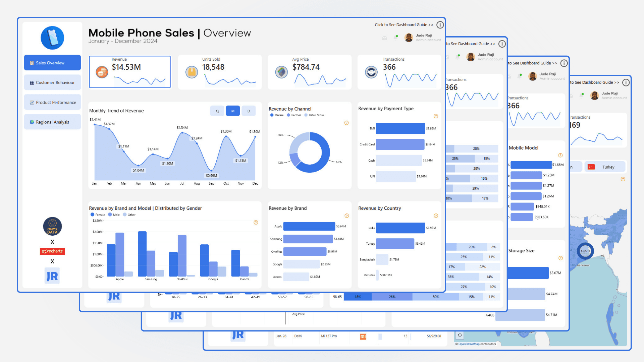644x362 pixels.
Task: Toggle Male legend in gender chart
Action: pyautogui.click(x=114, y=215)
